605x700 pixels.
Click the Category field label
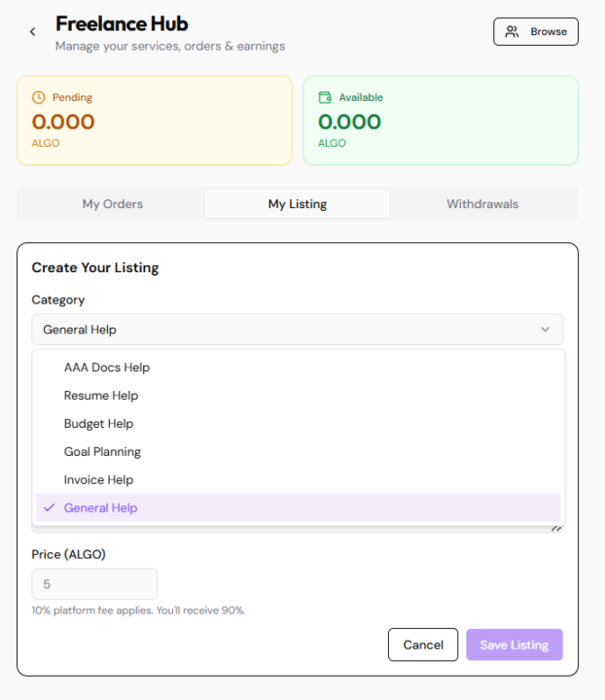[58, 300]
